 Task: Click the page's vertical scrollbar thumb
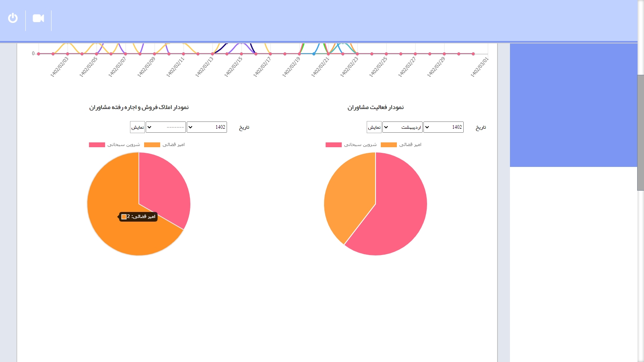click(640, 133)
